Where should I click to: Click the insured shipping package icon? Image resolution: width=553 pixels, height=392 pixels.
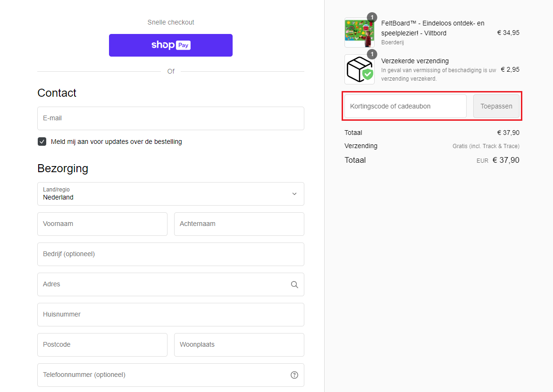[x=359, y=69]
